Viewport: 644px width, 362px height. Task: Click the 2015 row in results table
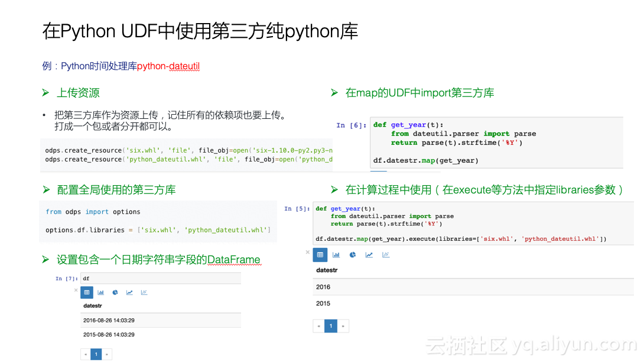tap(473, 303)
